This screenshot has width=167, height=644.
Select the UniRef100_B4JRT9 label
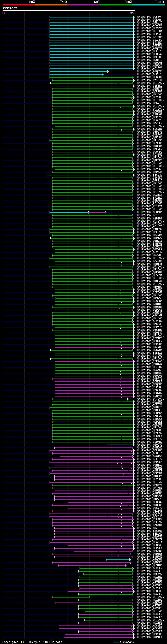coord(150,528)
